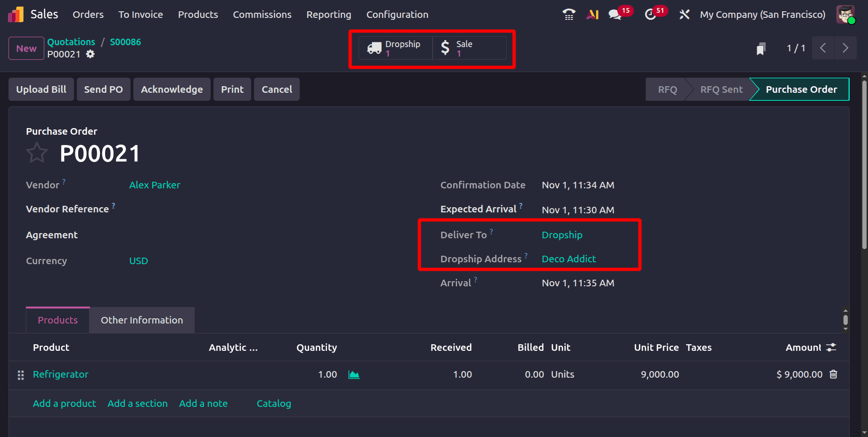Open the VoIP softphone dialer icon

pos(568,14)
